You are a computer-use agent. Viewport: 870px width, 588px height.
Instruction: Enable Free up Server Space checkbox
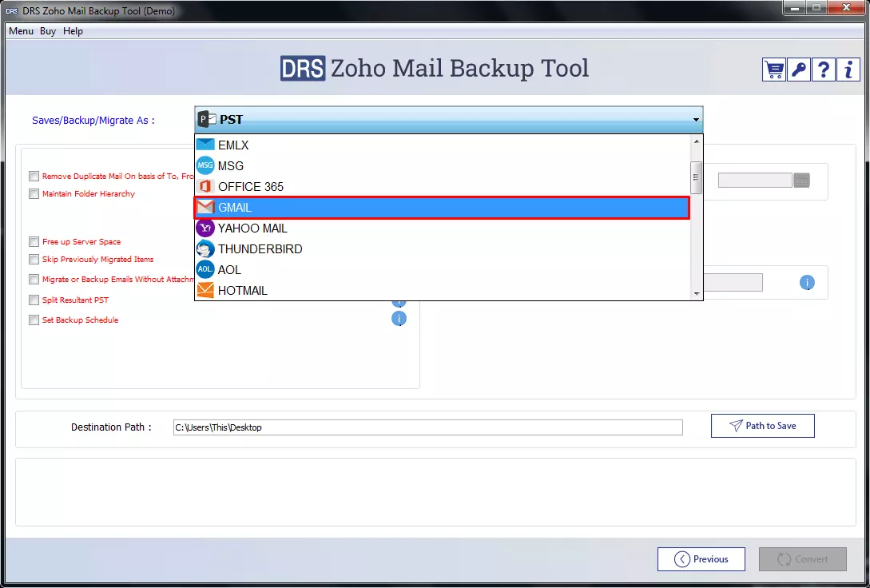(x=34, y=242)
